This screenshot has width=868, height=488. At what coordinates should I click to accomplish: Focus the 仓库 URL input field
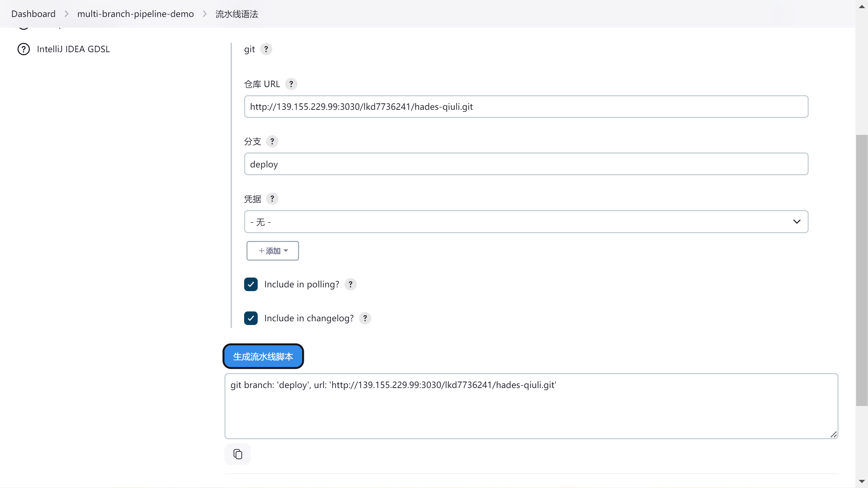pos(526,107)
